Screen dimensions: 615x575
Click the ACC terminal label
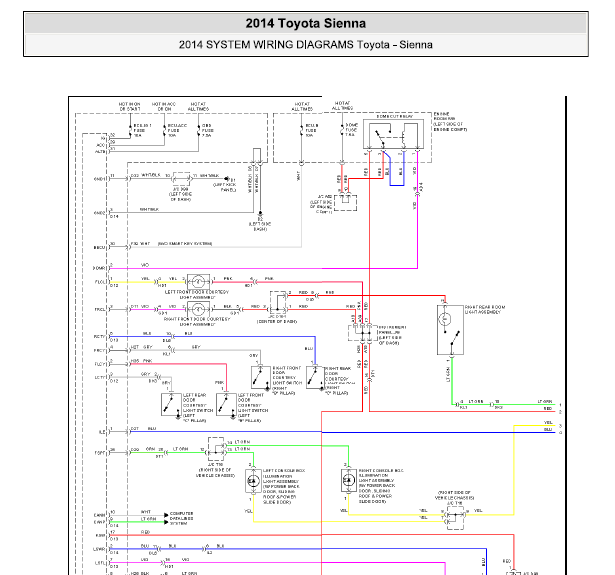coord(101,145)
